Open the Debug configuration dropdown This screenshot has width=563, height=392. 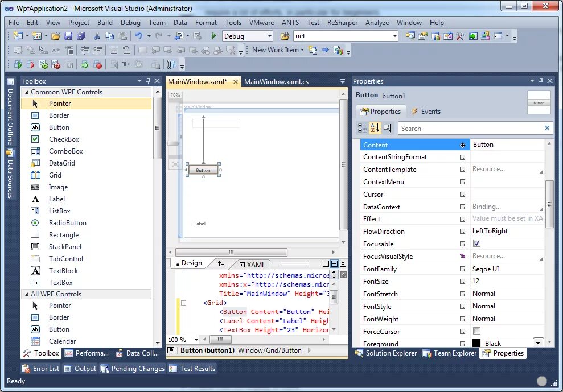pyautogui.click(x=269, y=36)
